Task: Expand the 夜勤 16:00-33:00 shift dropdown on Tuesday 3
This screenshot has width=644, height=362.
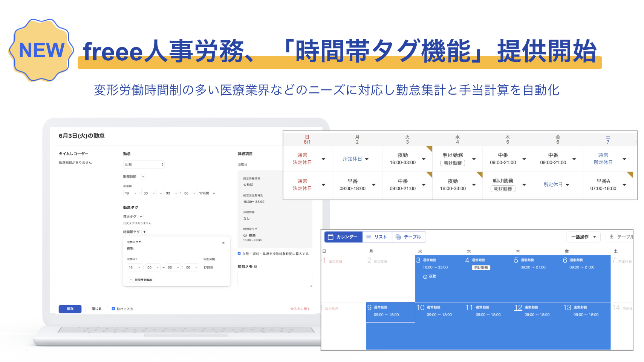Action: coord(424,159)
